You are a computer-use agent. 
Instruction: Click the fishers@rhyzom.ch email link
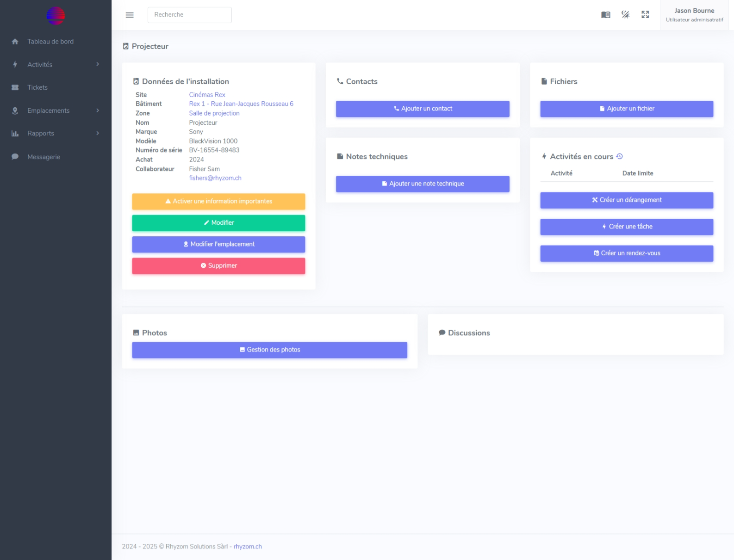pyautogui.click(x=215, y=178)
